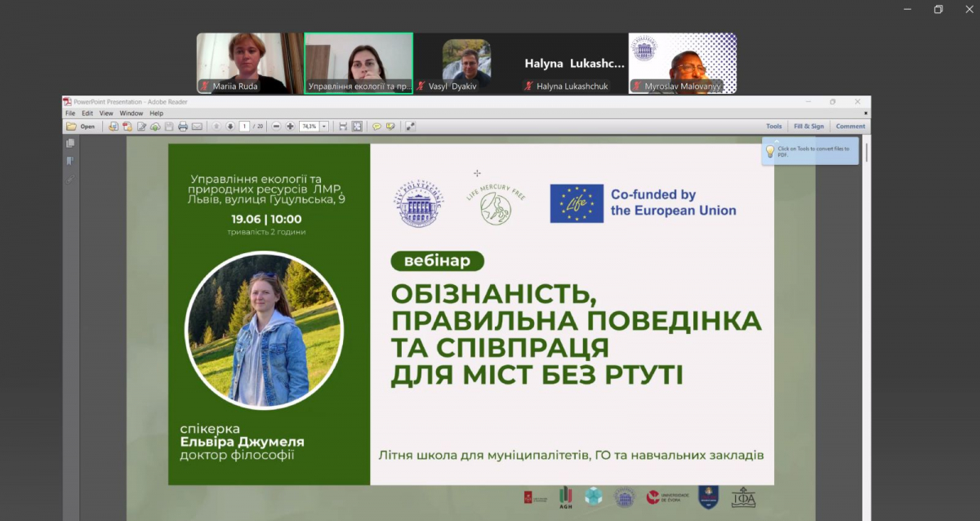Click the Email envelope icon in toolbar
The width and height of the screenshot is (980, 521).
click(197, 127)
